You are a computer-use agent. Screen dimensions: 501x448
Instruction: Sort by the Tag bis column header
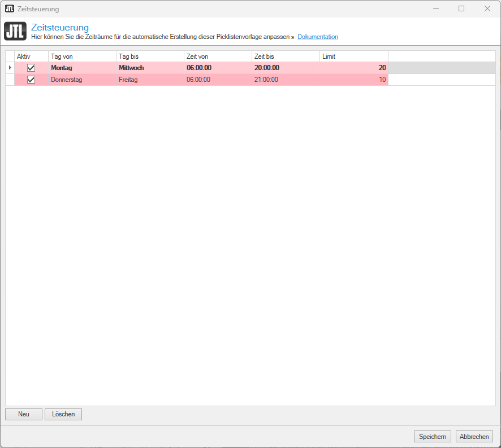tap(150, 56)
